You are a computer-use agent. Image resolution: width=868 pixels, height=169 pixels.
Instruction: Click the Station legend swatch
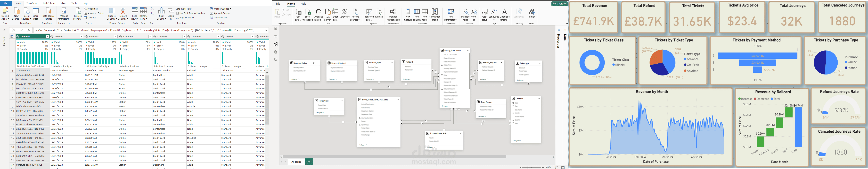pos(846,68)
